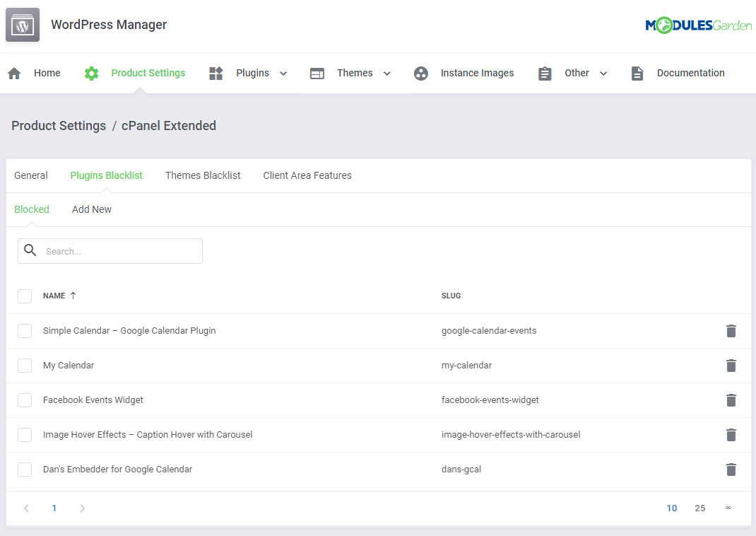Click the name Facebook Events Widget
This screenshot has width=756, height=536.
pos(93,400)
